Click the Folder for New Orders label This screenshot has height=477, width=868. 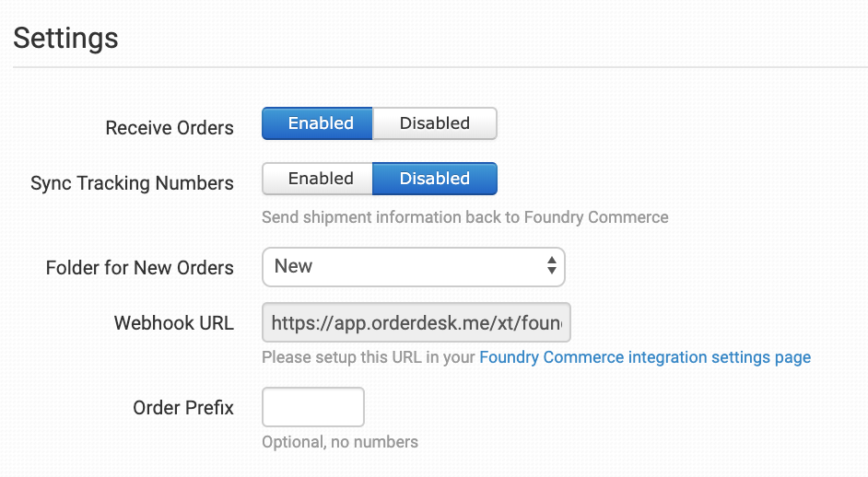[139, 268]
